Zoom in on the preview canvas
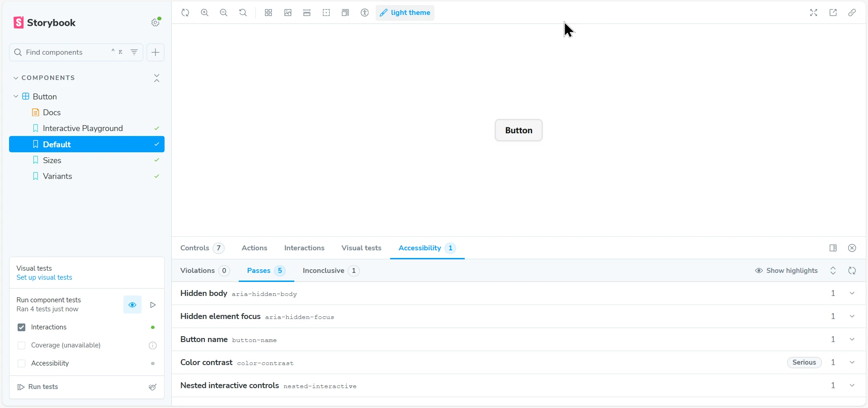The height and width of the screenshot is (408, 868). click(x=205, y=13)
